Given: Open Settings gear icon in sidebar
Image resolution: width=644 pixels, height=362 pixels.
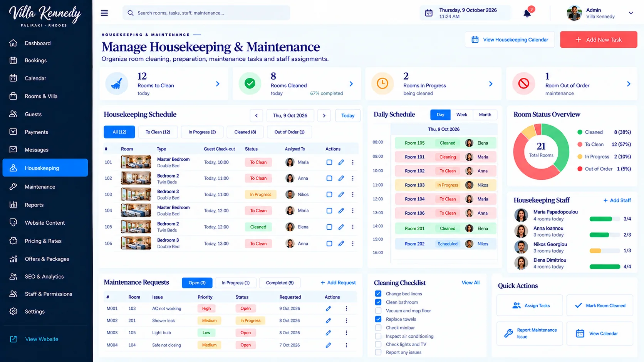Looking at the screenshot, I should (13, 311).
